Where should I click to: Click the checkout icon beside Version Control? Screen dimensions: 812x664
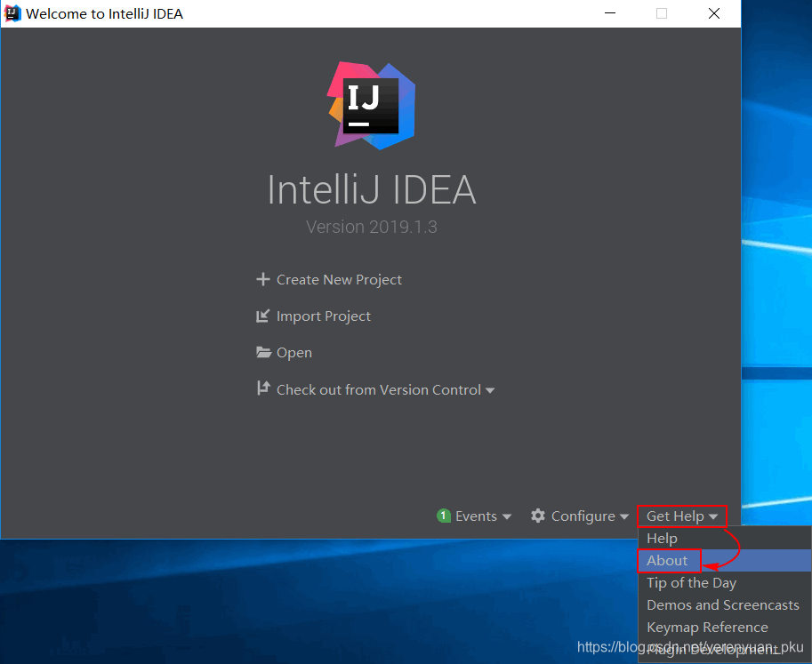tap(263, 388)
